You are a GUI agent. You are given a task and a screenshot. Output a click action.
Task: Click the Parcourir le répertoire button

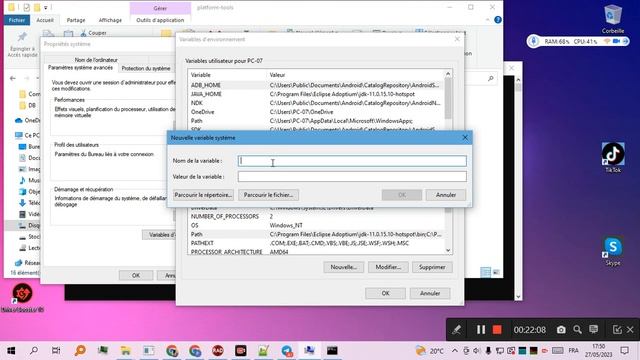click(203, 195)
